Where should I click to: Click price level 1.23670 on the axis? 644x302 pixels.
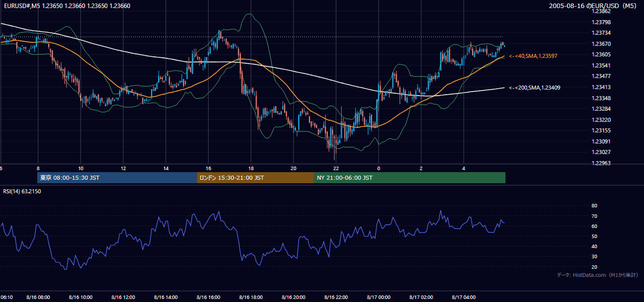pyautogui.click(x=601, y=44)
